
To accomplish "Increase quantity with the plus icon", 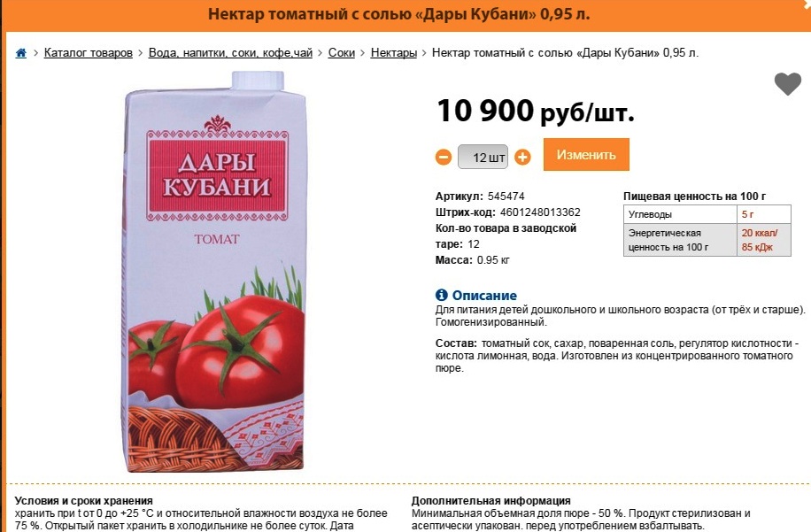I will tap(522, 157).
